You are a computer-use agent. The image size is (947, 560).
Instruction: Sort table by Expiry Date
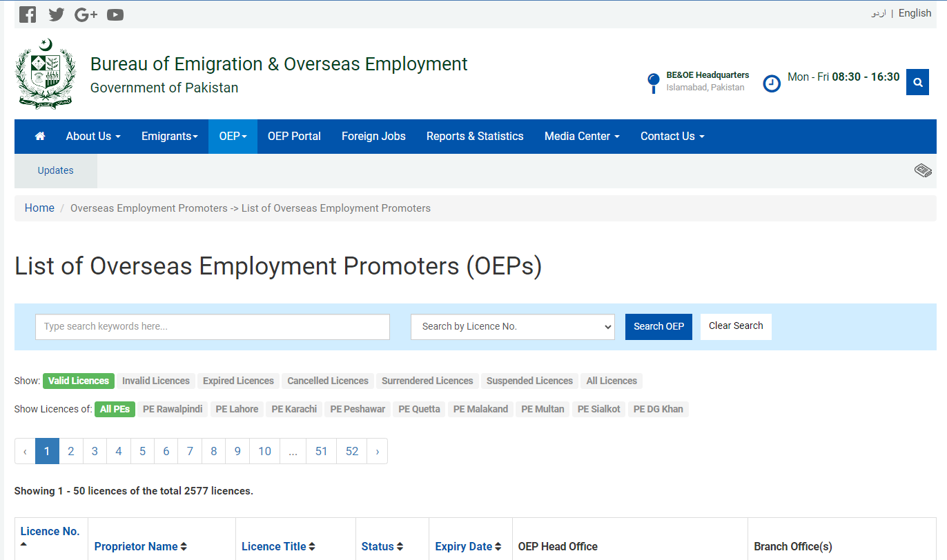coord(468,547)
